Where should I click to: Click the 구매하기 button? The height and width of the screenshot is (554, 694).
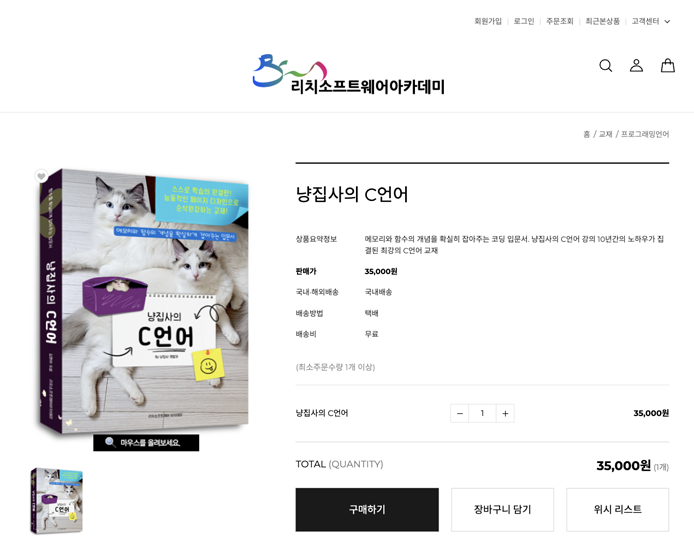point(367,510)
